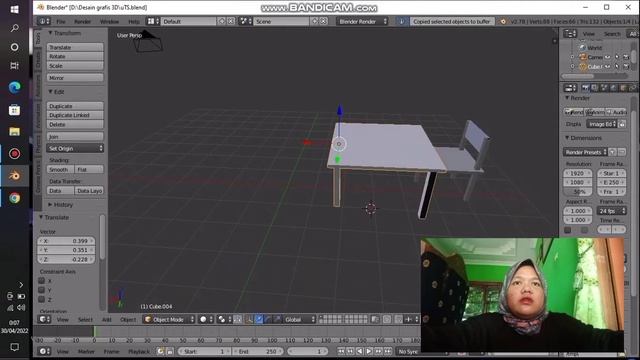Switch to the Render properties camera tab
640x360 pixels.
585,88
